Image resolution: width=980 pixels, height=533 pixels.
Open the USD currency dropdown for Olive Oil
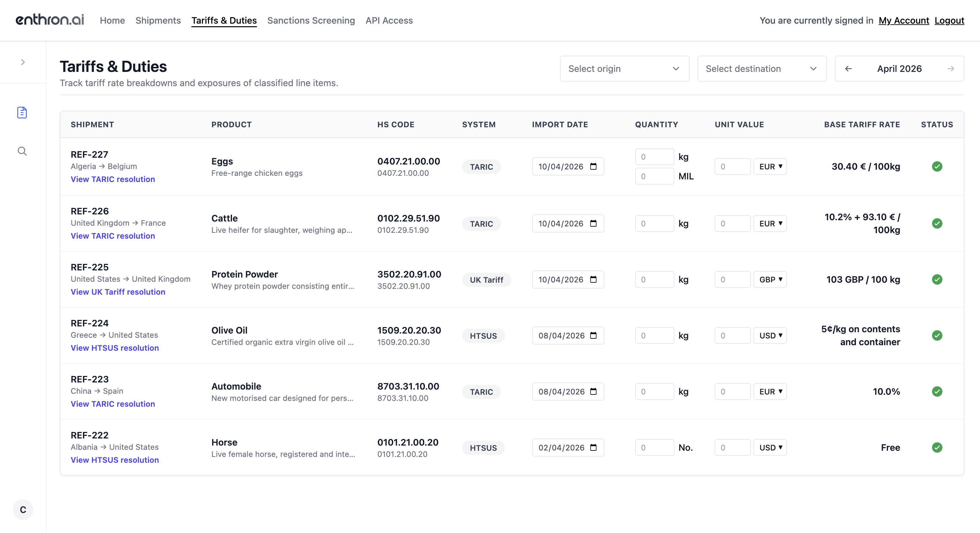(770, 335)
